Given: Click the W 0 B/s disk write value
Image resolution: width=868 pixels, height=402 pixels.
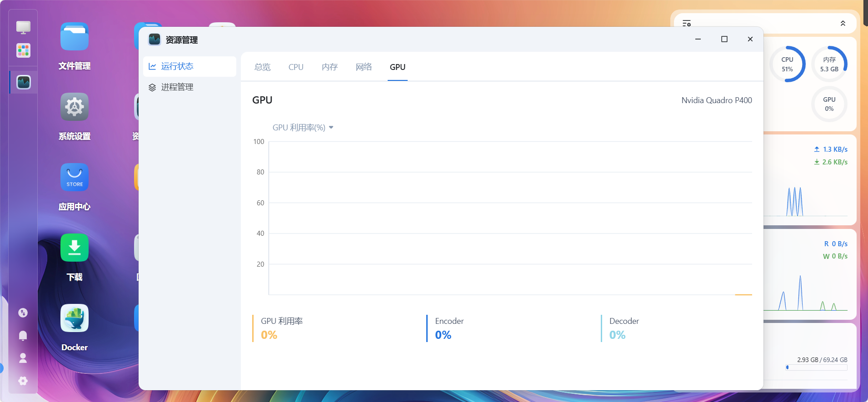Looking at the screenshot, I should pos(835,256).
